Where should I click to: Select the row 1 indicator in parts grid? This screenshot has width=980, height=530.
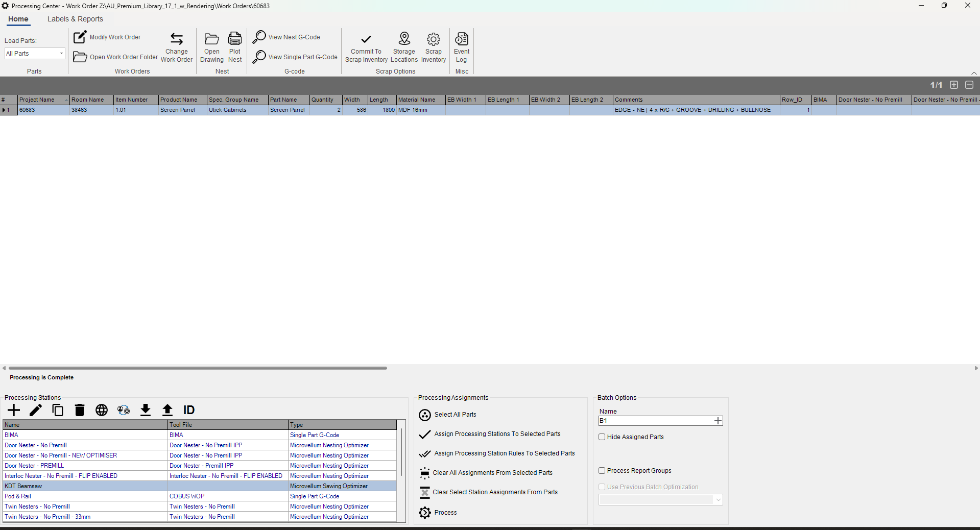8,110
